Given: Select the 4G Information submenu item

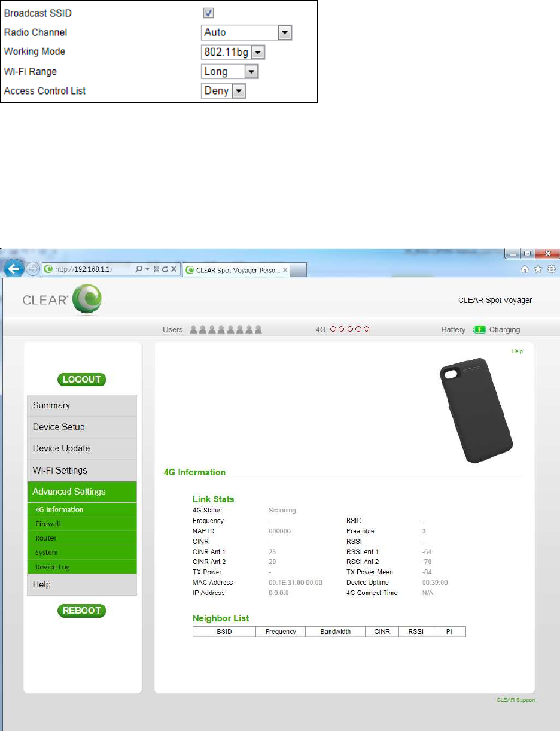Looking at the screenshot, I should (82, 509).
